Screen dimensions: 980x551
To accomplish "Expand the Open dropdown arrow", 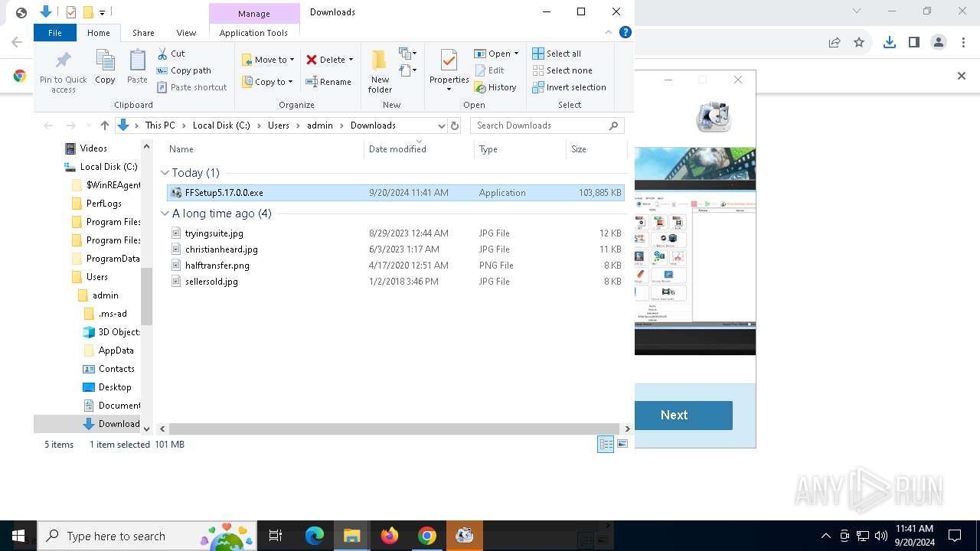I will 516,54.
